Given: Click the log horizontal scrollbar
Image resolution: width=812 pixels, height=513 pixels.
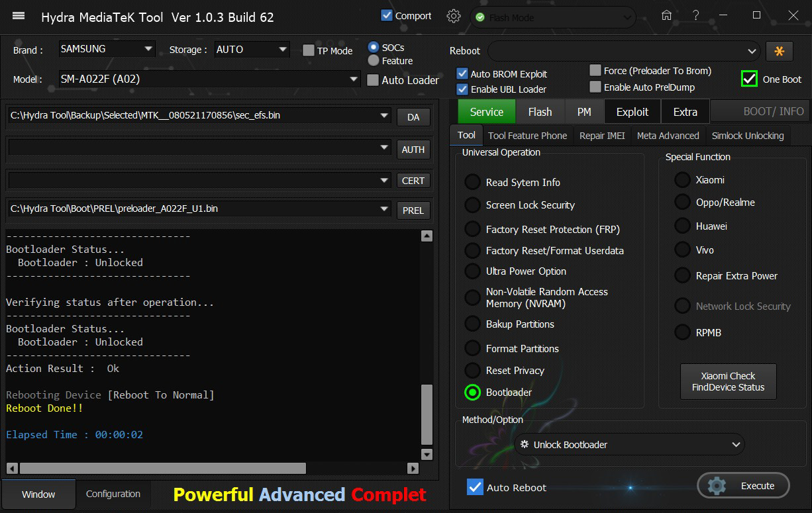Looking at the screenshot, I should click(162, 469).
